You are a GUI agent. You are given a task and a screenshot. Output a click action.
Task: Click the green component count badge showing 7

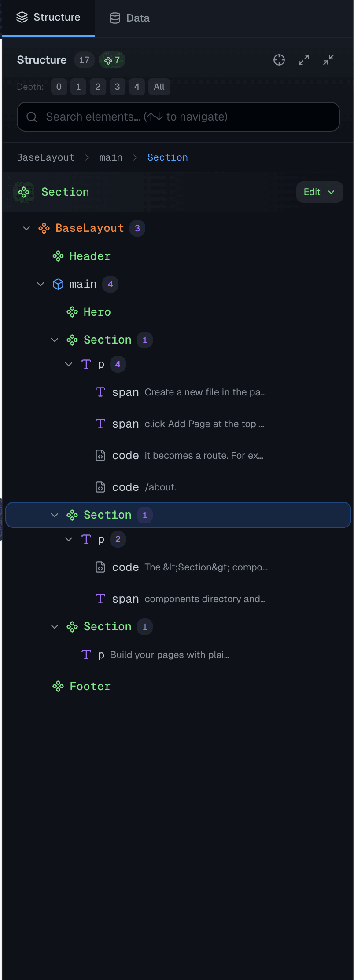(x=112, y=60)
